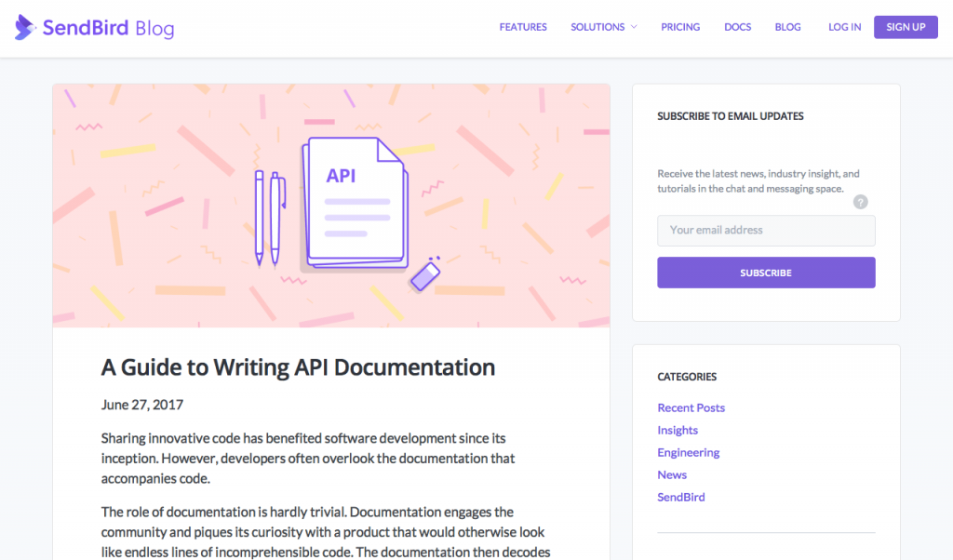Browse the Engineering category

click(689, 452)
